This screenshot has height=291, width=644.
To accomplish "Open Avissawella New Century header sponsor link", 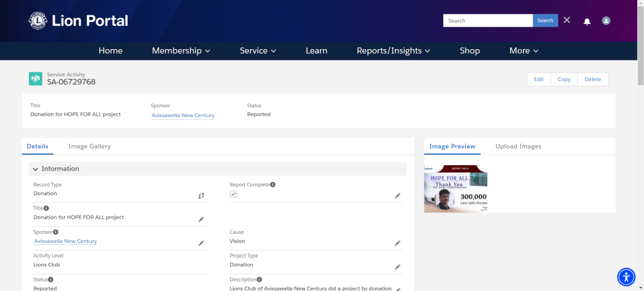I will (x=183, y=115).
